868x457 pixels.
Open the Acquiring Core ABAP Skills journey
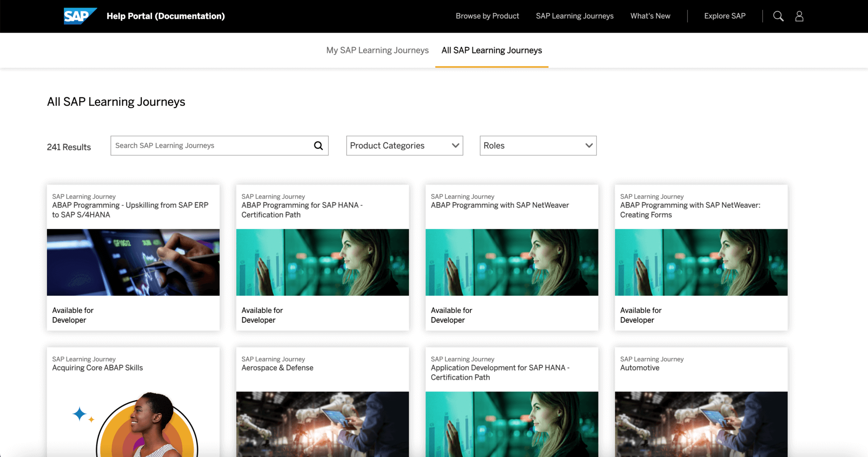pos(97,368)
